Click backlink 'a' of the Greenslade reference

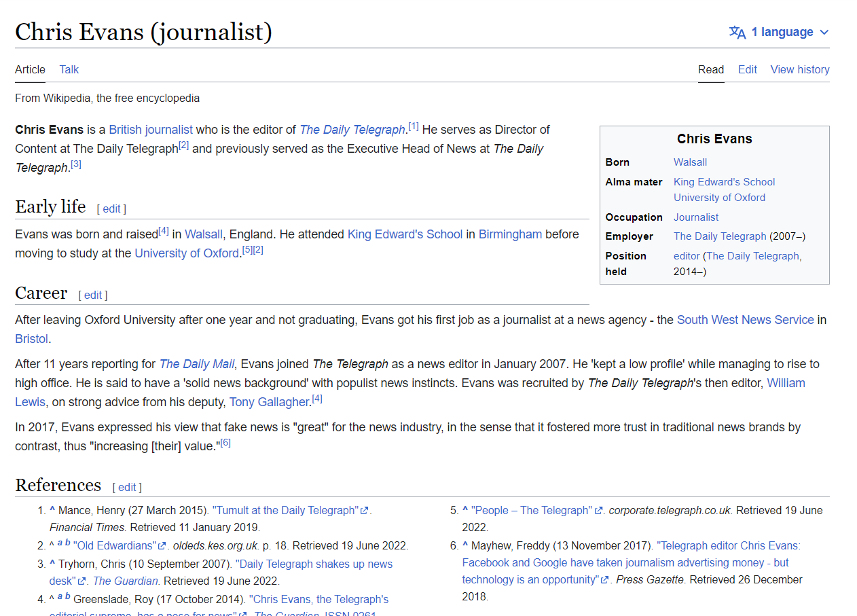tap(60, 596)
